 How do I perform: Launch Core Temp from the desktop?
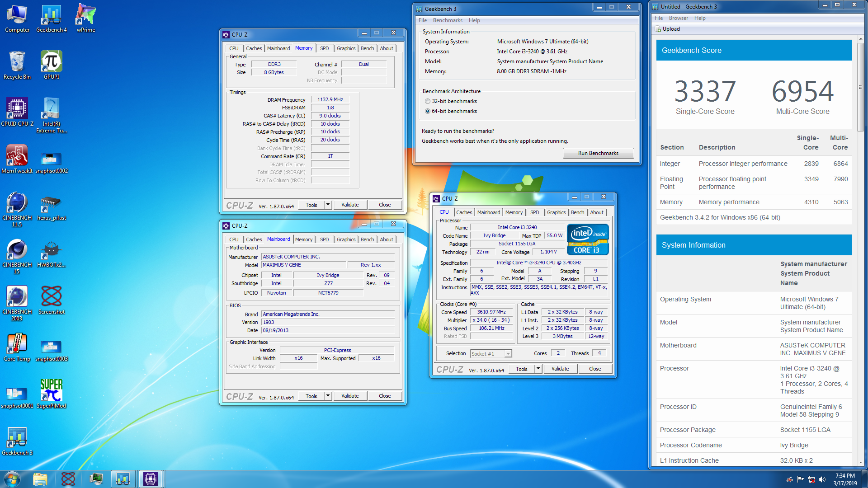coord(17,348)
